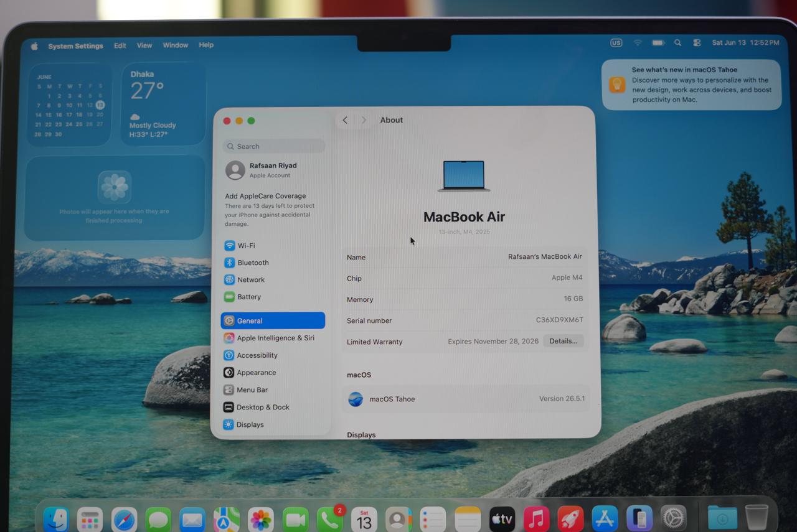Open Launchpad apps from the Dock
Image resolution: width=797 pixels, height=532 pixels.
coord(90,519)
